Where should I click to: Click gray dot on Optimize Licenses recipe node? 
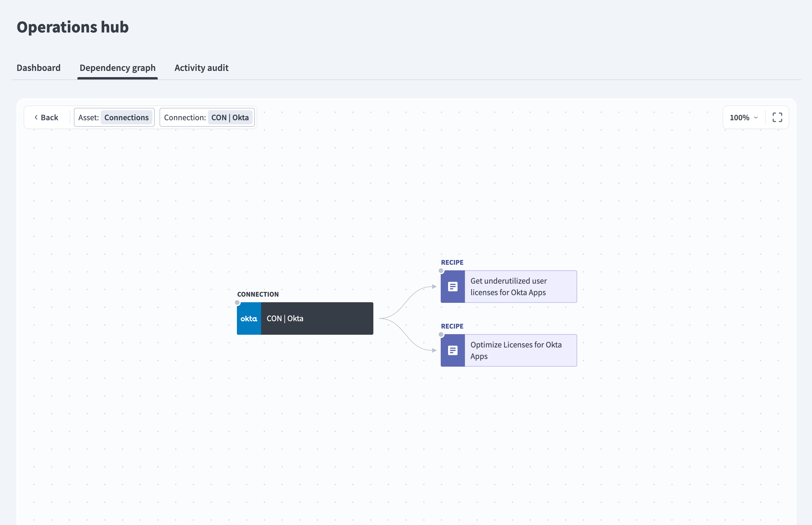coord(441,334)
